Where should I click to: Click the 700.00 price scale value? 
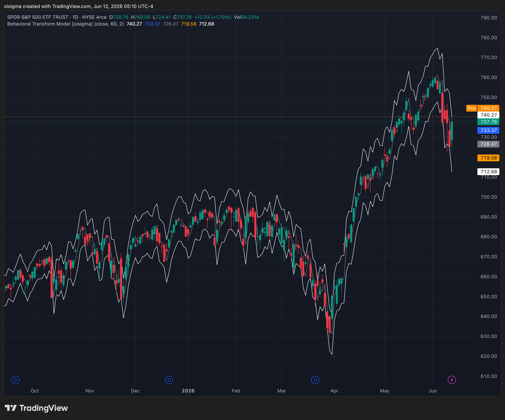[x=489, y=197]
